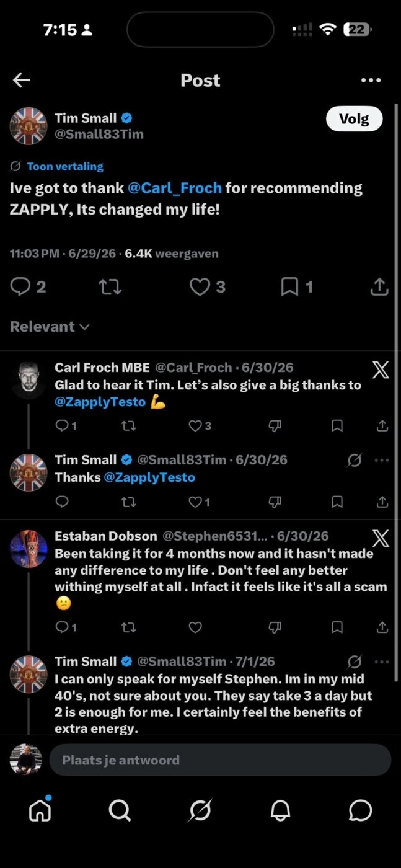This screenshot has width=401, height=868.
Task: Tap the reply icon showing 2 comments
Action: tap(29, 286)
